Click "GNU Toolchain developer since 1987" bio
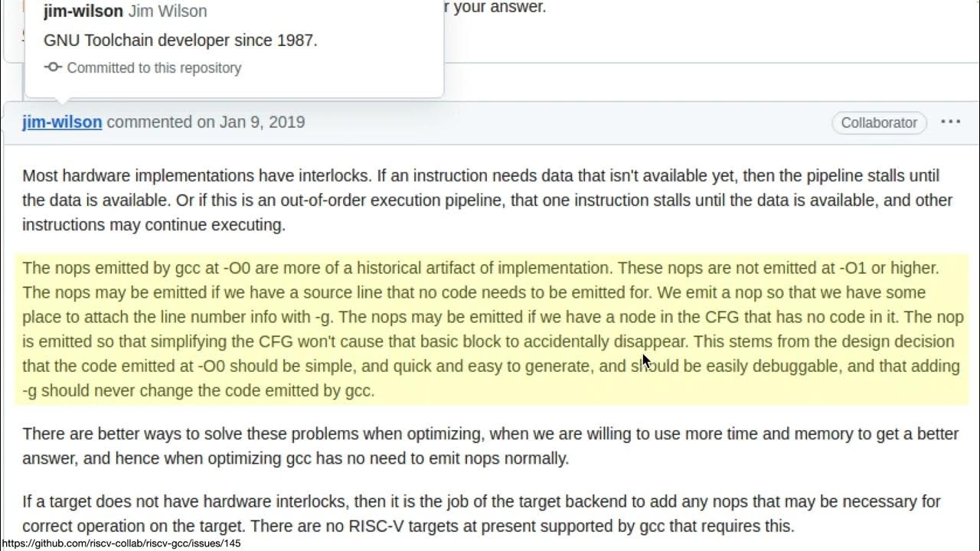 180,40
